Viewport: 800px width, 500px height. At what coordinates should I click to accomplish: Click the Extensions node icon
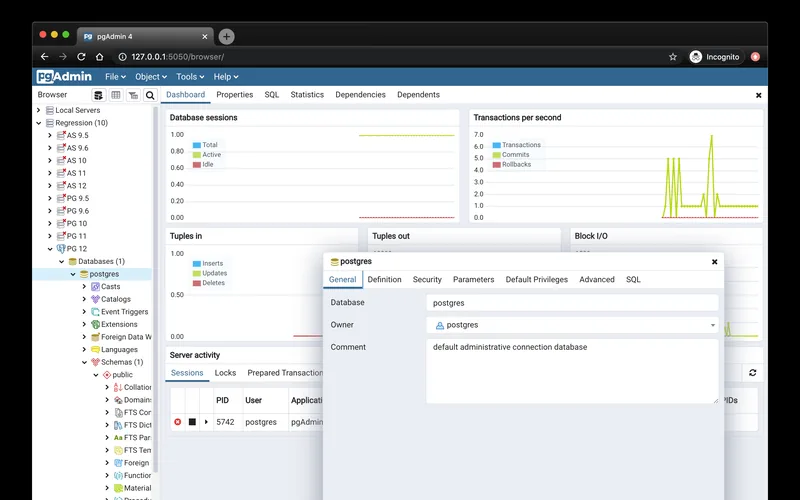coord(95,324)
